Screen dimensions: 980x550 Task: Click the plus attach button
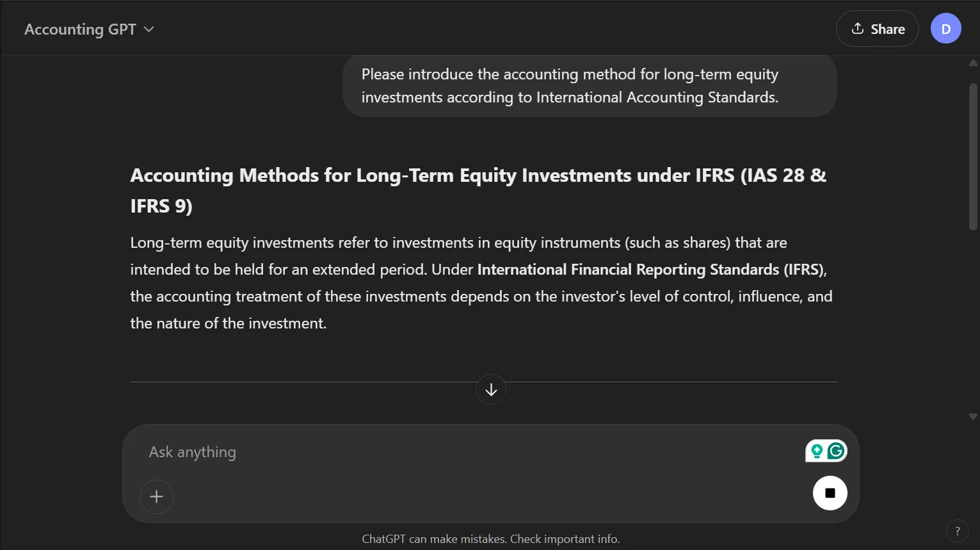[157, 496]
